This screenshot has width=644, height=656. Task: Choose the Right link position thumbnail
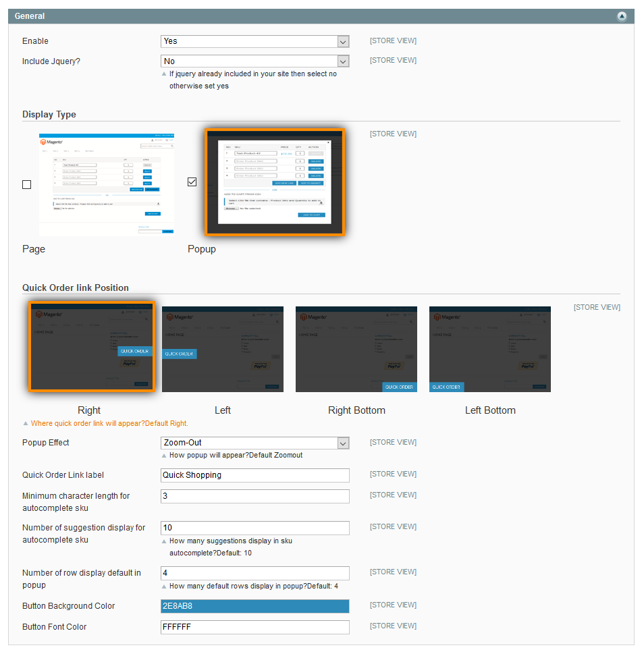click(92, 347)
